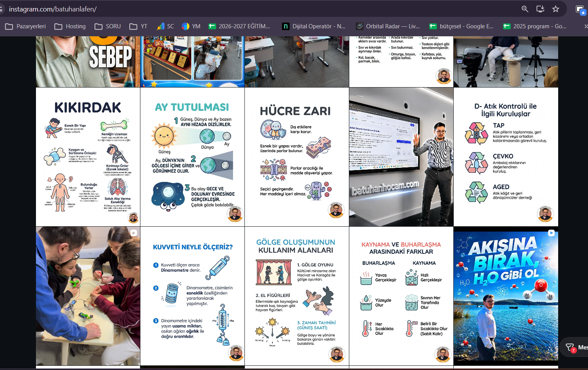Show more bookmarks with the overflow chevron

[585, 26]
